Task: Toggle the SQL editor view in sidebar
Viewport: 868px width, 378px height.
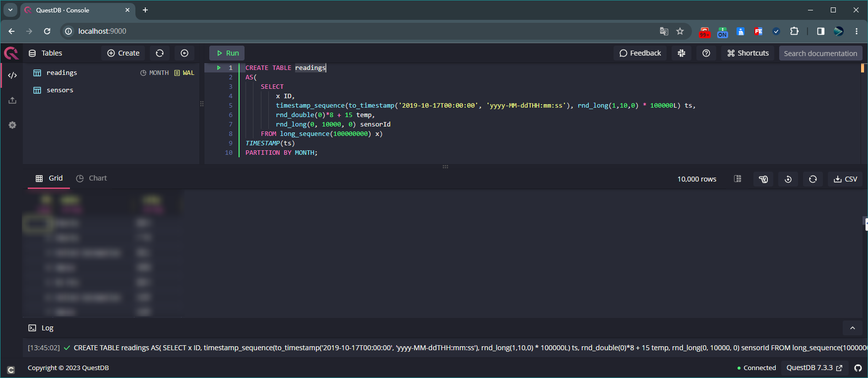Action: tap(12, 75)
